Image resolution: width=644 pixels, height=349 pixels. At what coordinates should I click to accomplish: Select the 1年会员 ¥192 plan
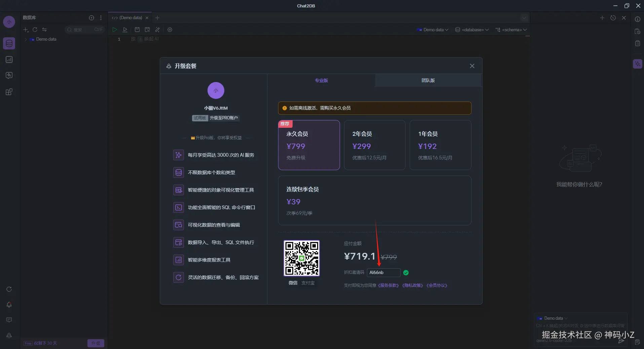(x=441, y=145)
